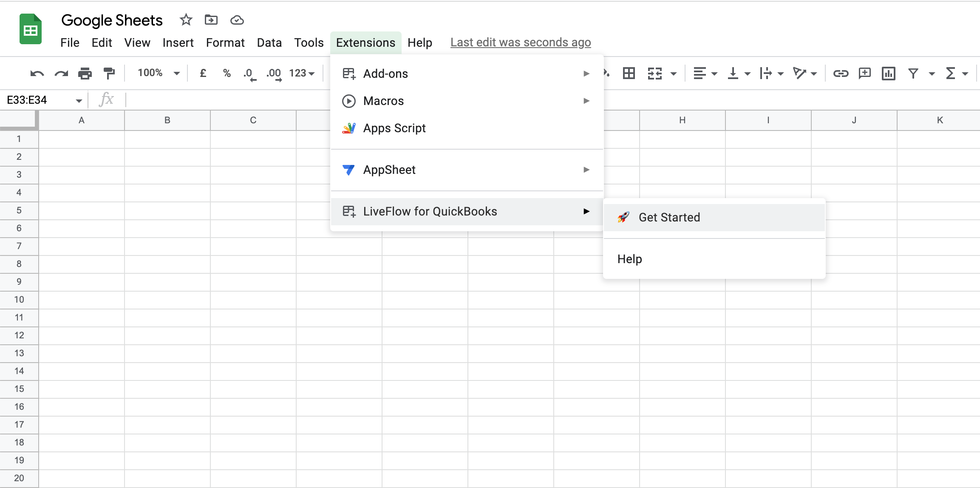Choose Apps Script from Extensions menu

click(x=467, y=128)
